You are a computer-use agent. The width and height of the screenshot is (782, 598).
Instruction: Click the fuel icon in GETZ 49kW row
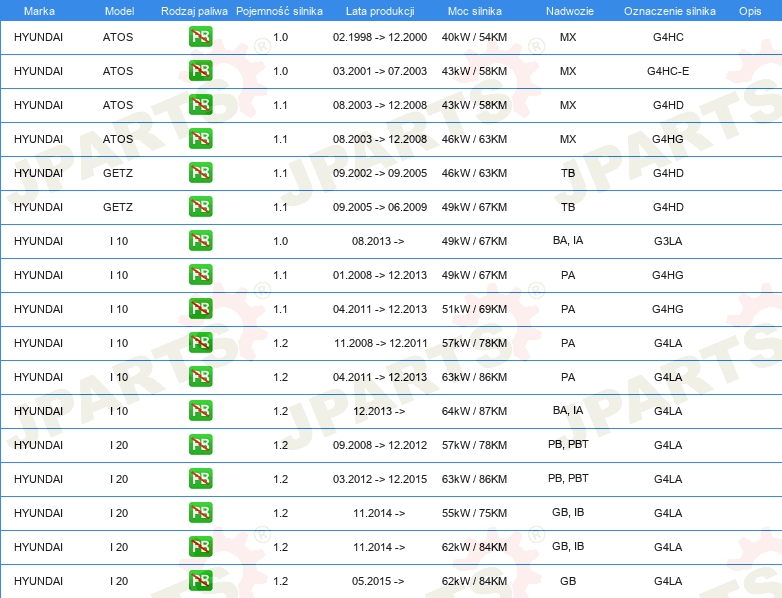click(200, 206)
